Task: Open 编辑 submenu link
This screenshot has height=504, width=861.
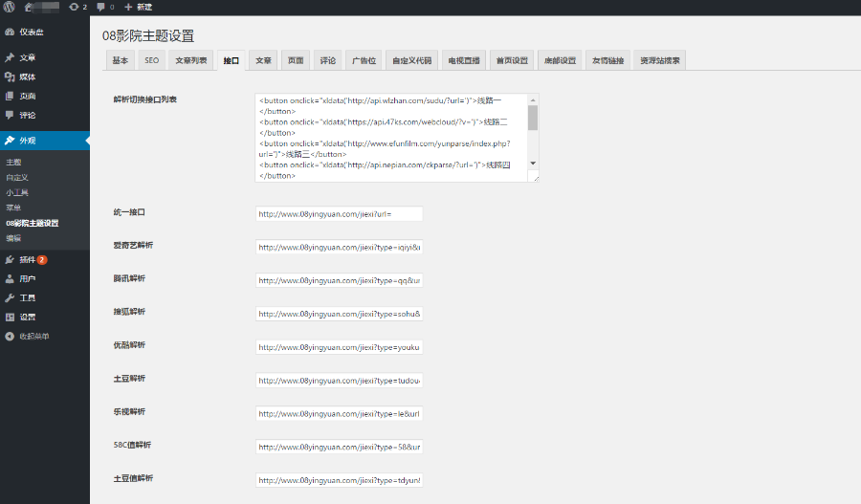Action: click(13, 238)
